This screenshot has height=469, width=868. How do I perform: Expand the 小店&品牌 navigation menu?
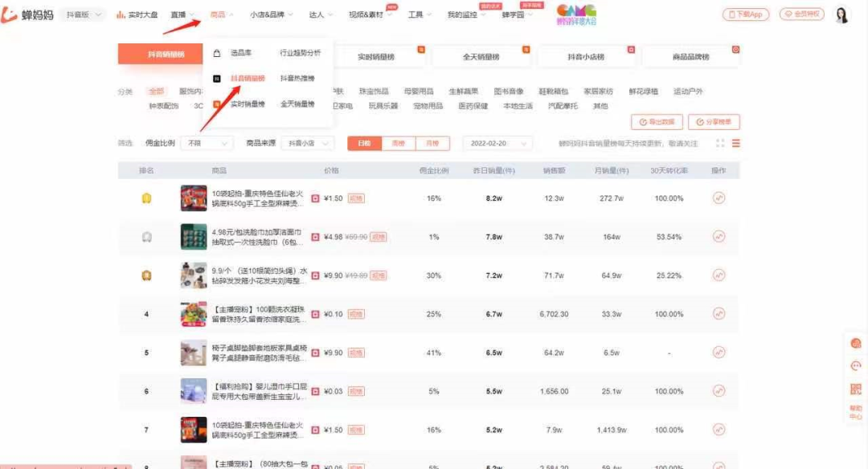tap(271, 14)
